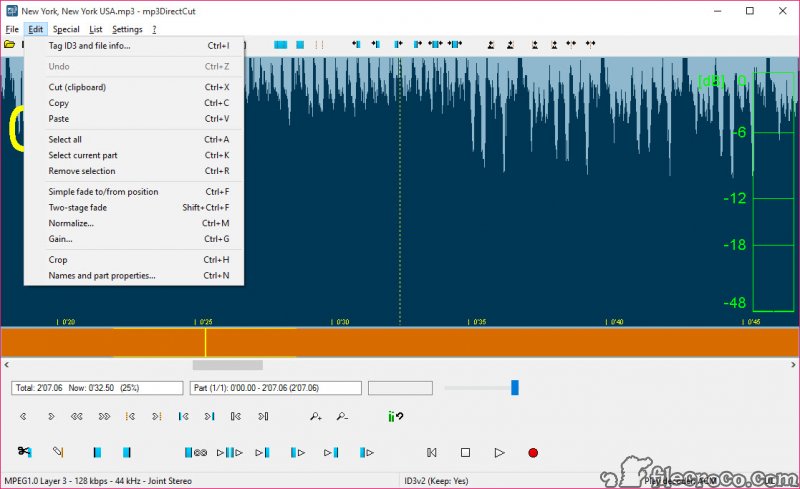
Task: Click the double right arrows forward icon
Action: pyautogui.click(x=104, y=417)
